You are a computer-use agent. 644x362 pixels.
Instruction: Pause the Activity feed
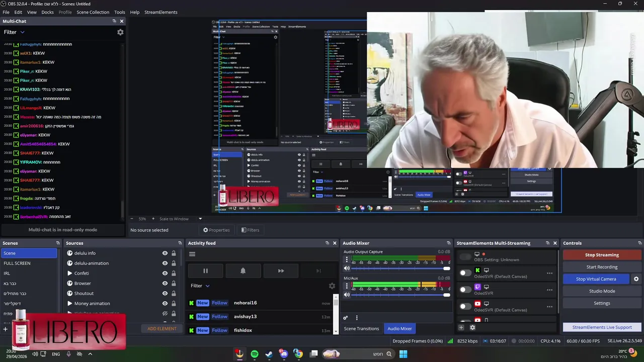tap(205, 271)
